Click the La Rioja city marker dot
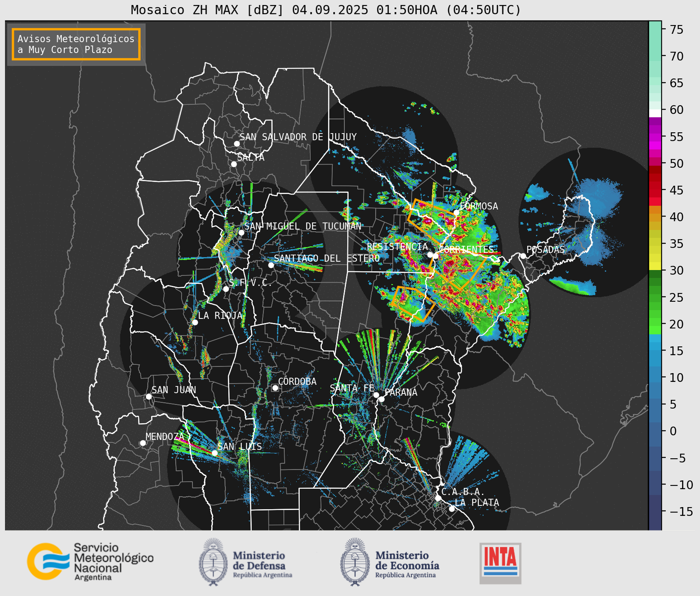Screen dimensions: 700x596 195,322
